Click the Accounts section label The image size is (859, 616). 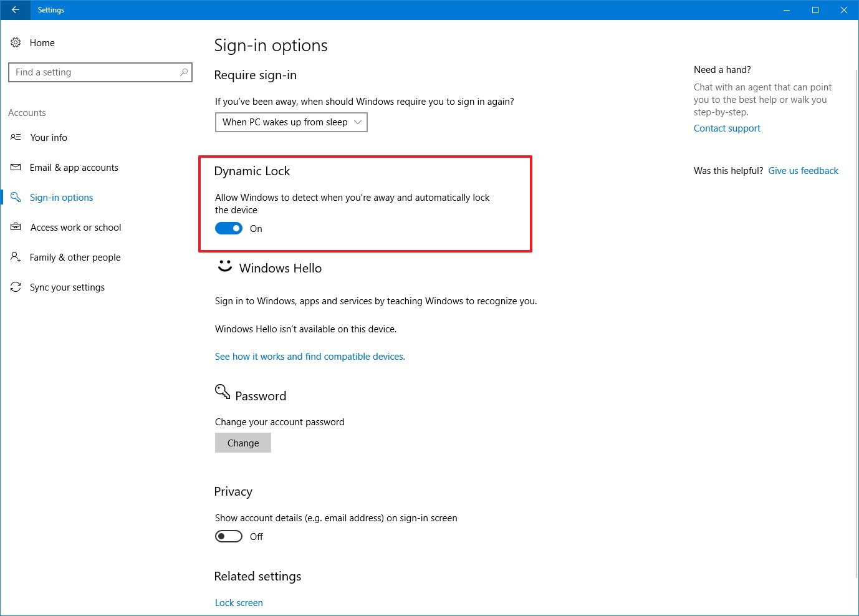(x=27, y=112)
